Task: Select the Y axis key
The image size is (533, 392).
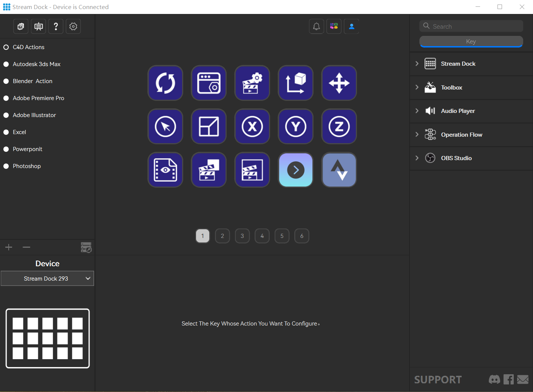Action: click(x=296, y=127)
